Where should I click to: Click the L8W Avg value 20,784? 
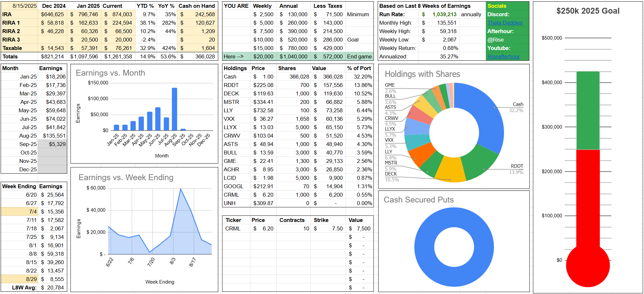(x=53, y=288)
